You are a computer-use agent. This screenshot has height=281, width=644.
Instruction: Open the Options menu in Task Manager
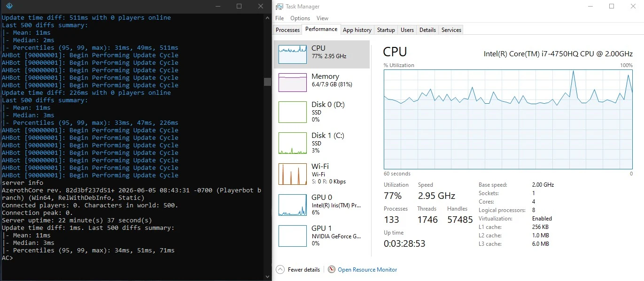point(300,18)
